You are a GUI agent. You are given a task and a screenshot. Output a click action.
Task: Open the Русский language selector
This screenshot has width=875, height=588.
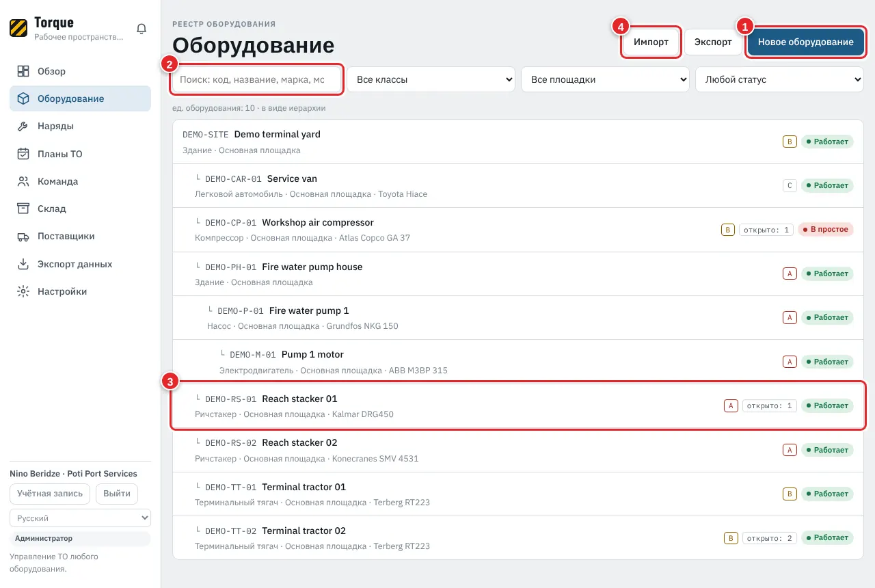pyautogui.click(x=80, y=518)
